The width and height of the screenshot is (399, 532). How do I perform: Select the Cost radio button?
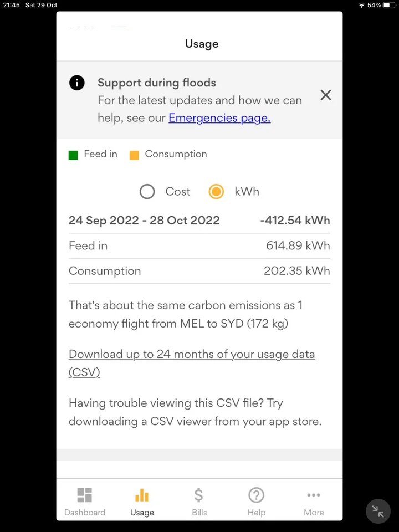[x=147, y=192]
